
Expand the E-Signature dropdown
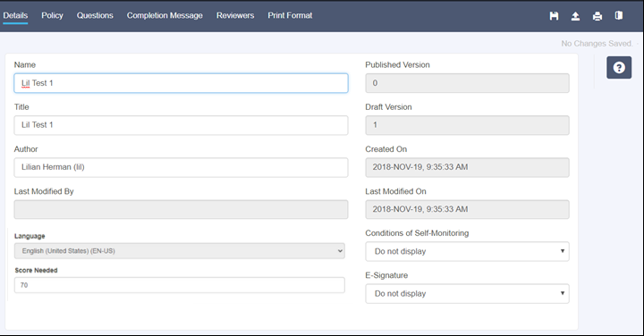[x=468, y=294]
